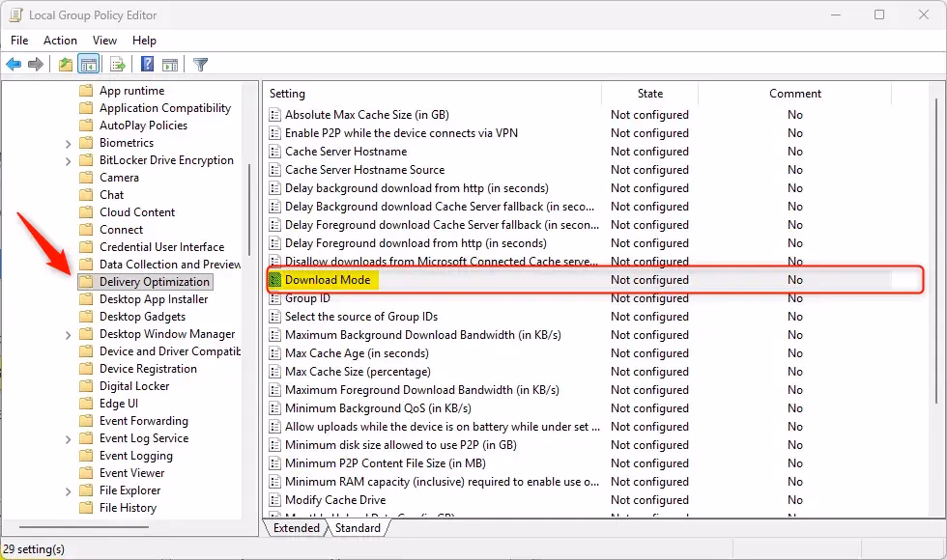Collapse the File Explorer tree arrow

tap(67, 490)
